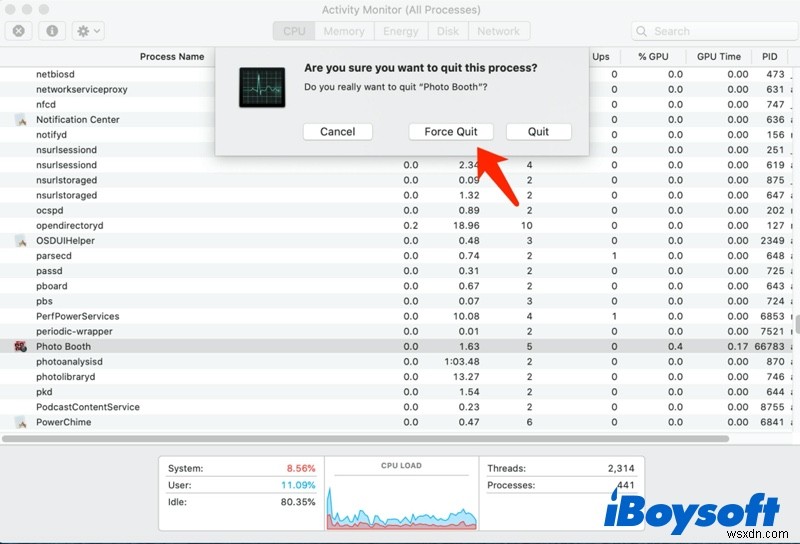
Task: Click CPU time 1:03.48 for photoanalysisd
Action: tap(462, 362)
